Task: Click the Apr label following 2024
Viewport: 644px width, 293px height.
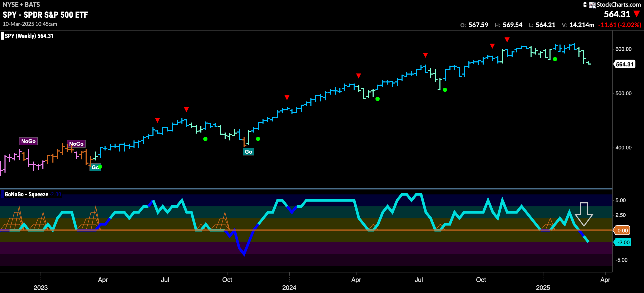Action: point(356,280)
